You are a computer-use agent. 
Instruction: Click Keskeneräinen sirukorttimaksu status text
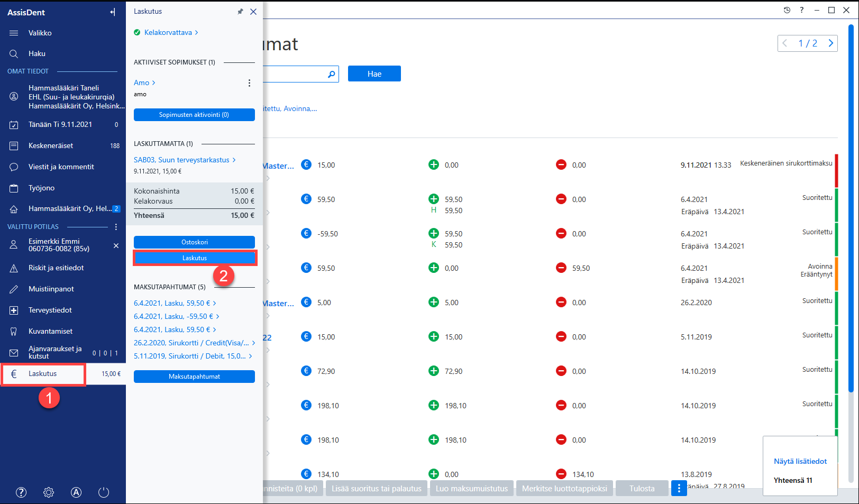(x=786, y=163)
